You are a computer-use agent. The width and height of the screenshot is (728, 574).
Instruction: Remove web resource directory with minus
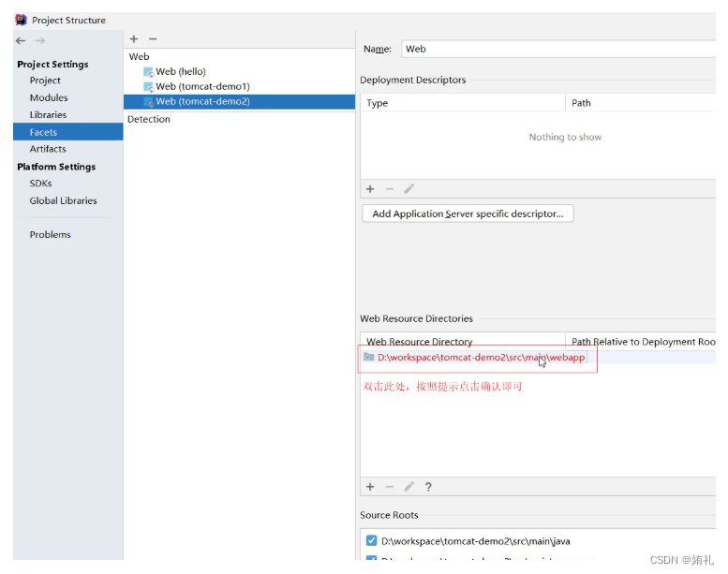point(390,487)
